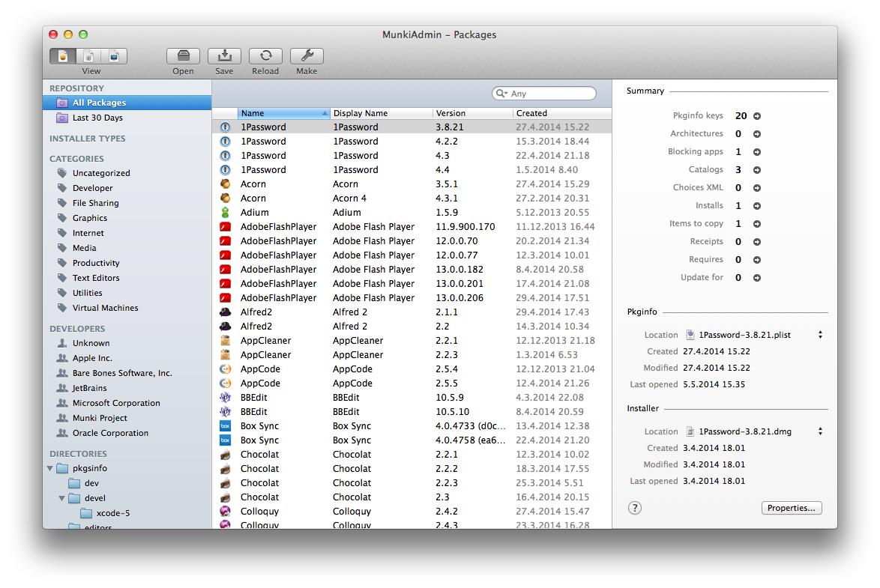The image size is (880, 588).
Task: Select the Uncategorized category
Action: [127, 173]
